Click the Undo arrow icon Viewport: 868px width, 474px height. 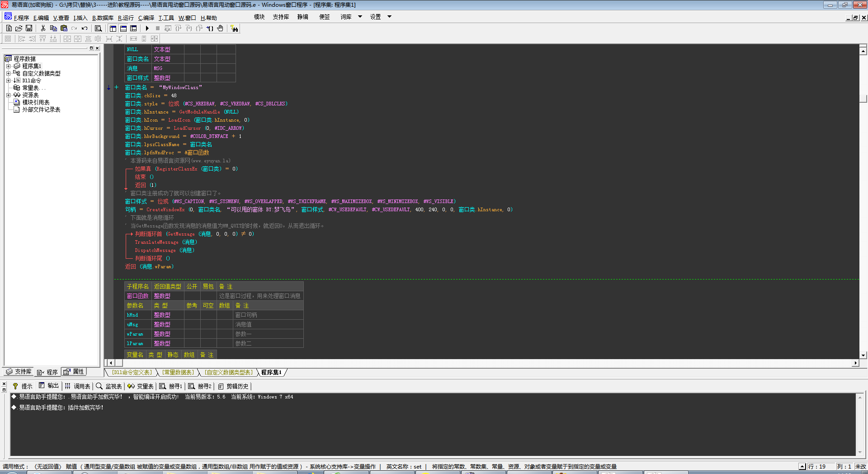click(x=85, y=28)
